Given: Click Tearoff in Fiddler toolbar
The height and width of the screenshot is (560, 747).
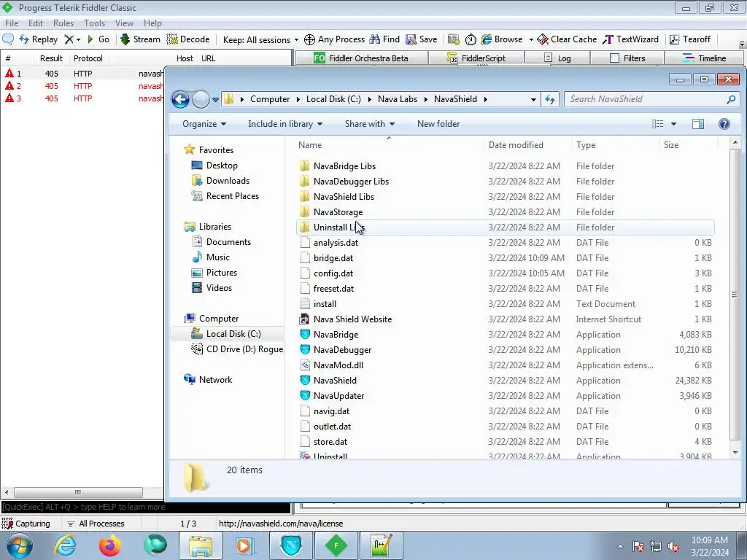Looking at the screenshot, I should pos(690,39).
